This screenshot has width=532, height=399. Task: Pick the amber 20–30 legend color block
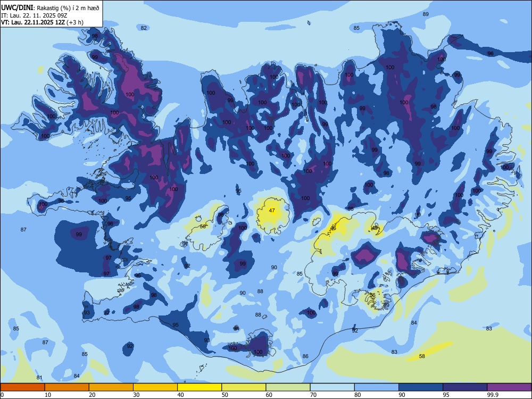(111, 387)
